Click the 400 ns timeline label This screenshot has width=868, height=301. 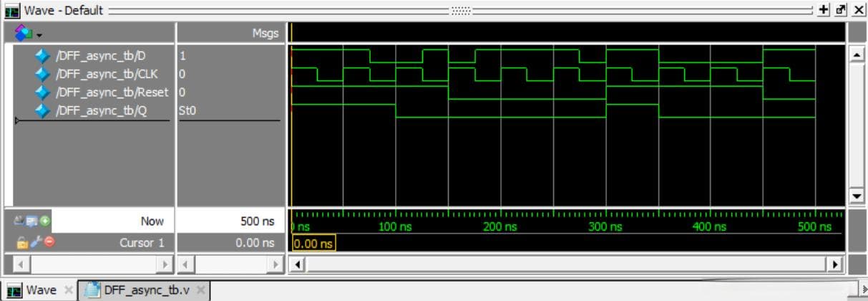[710, 226]
